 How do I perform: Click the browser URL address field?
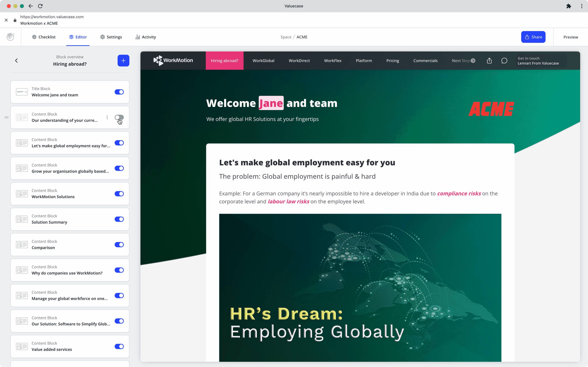click(52, 17)
